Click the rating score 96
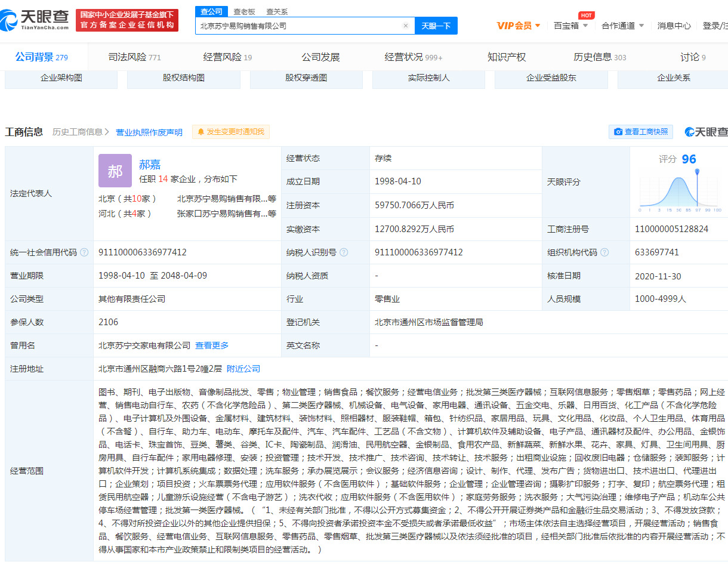 click(x=689, y=159)
